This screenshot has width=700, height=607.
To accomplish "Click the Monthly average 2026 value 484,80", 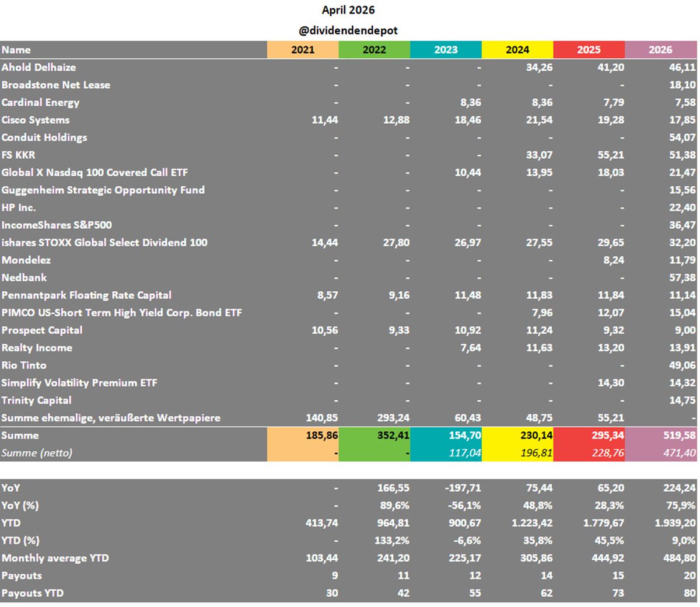I will point(680,557).
